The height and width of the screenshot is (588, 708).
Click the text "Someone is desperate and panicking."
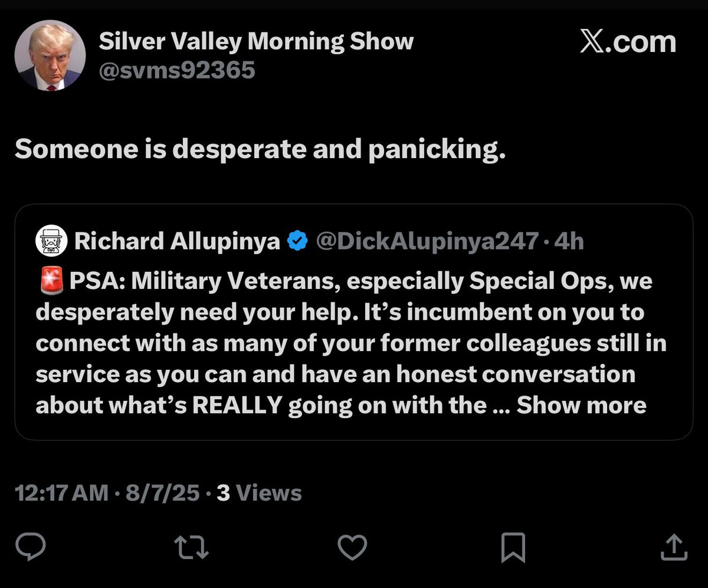[x=260, y=150]
